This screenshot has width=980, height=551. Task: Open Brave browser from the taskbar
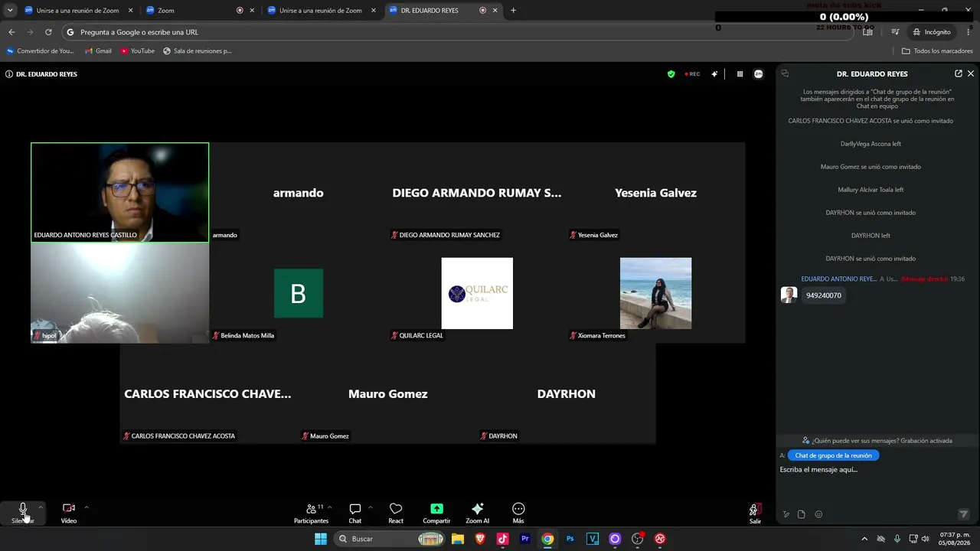tap(480, 539)
